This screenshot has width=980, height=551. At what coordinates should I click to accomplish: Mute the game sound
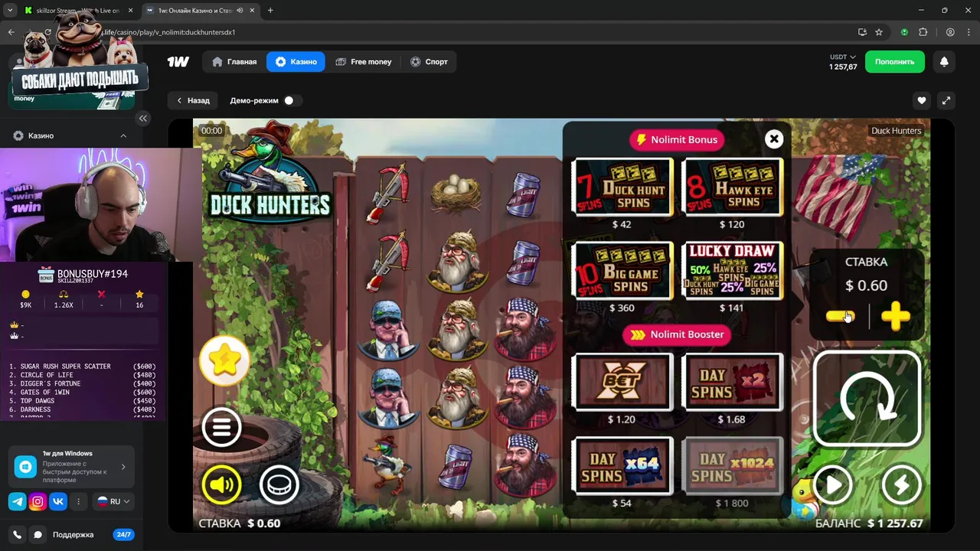221,484
